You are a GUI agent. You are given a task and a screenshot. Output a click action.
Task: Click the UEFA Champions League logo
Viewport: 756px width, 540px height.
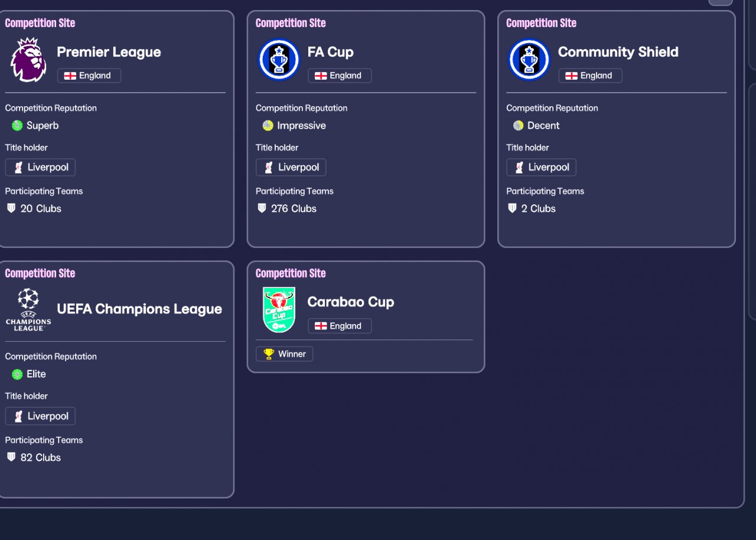[28, 309]
